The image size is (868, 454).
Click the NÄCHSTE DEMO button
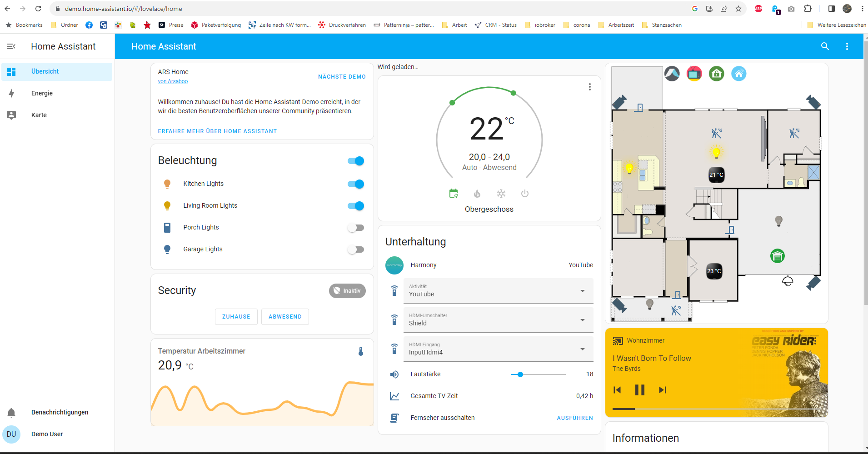pyautogui.click(x=342, y=77)
